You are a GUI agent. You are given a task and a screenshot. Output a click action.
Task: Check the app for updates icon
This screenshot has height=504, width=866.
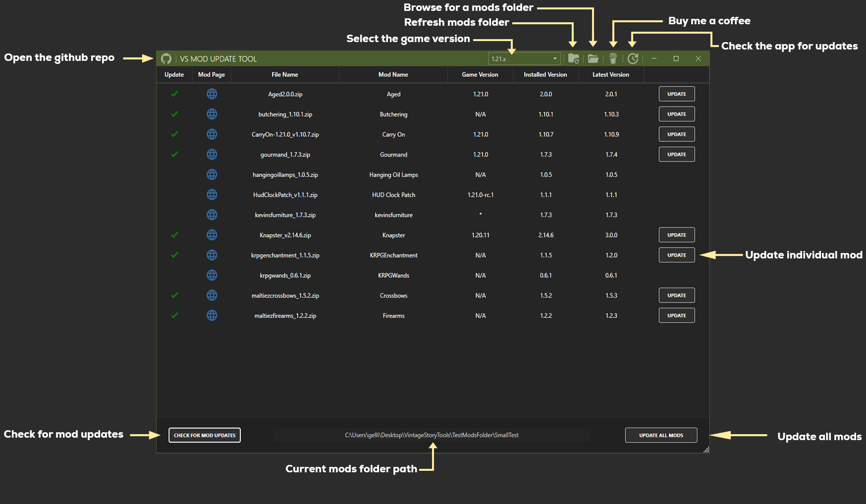[x=633, y=59]
